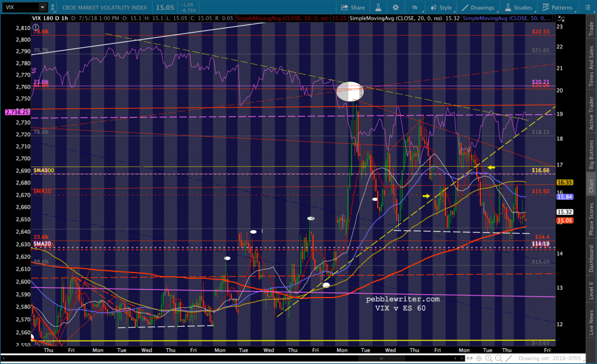Click the white oval marker on chart

click(x=350, y=91)
